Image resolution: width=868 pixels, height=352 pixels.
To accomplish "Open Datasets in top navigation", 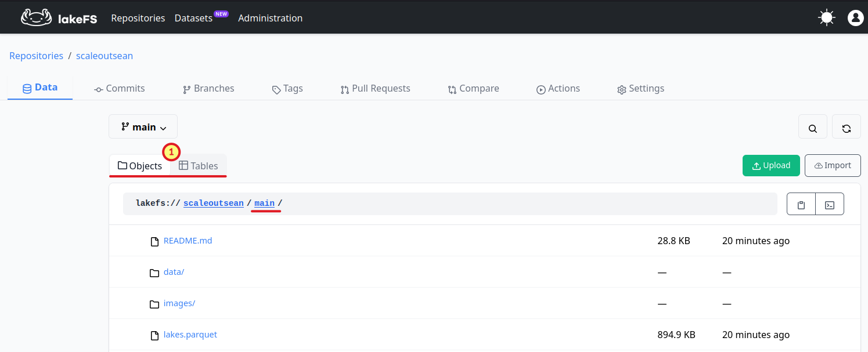I will point(193,18).
